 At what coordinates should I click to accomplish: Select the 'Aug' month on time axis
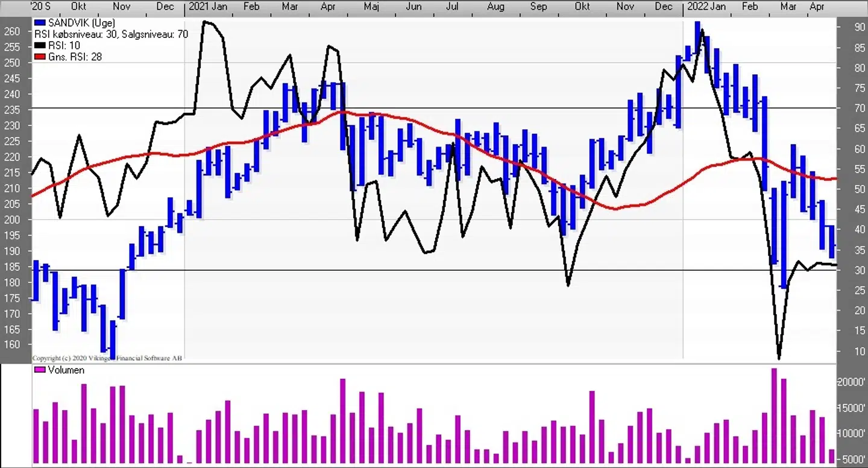click(495, 7)
